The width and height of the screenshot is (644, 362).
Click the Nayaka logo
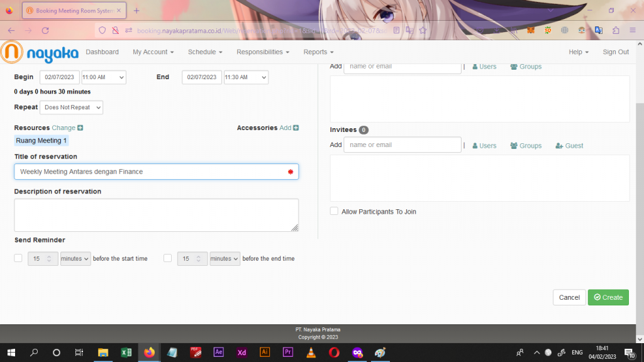coord(40,52)
